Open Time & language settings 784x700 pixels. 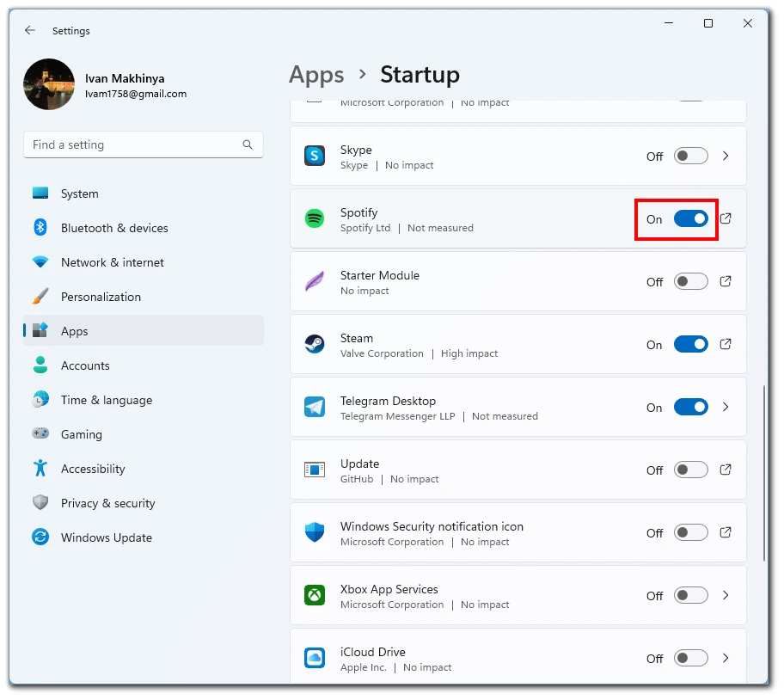tap(144, 400)
